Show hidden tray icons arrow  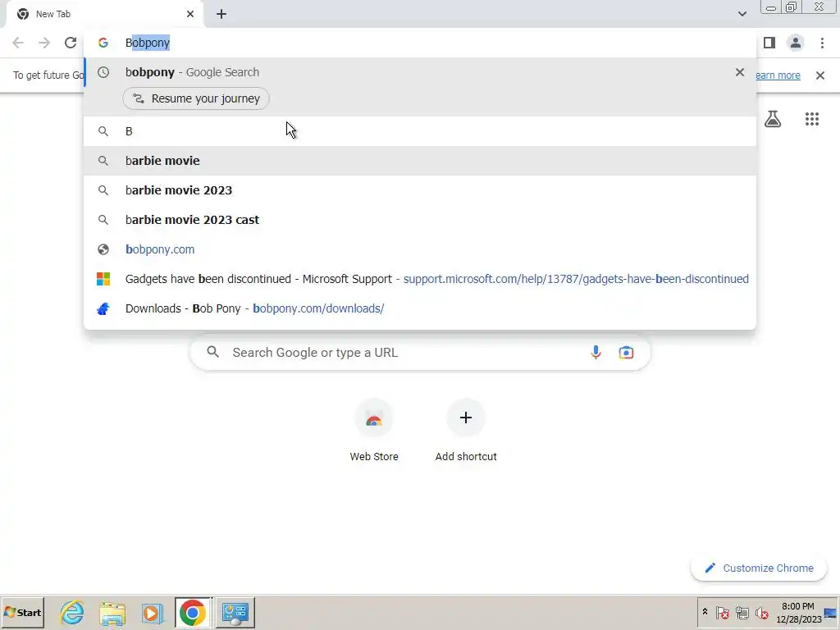[705, 612]
